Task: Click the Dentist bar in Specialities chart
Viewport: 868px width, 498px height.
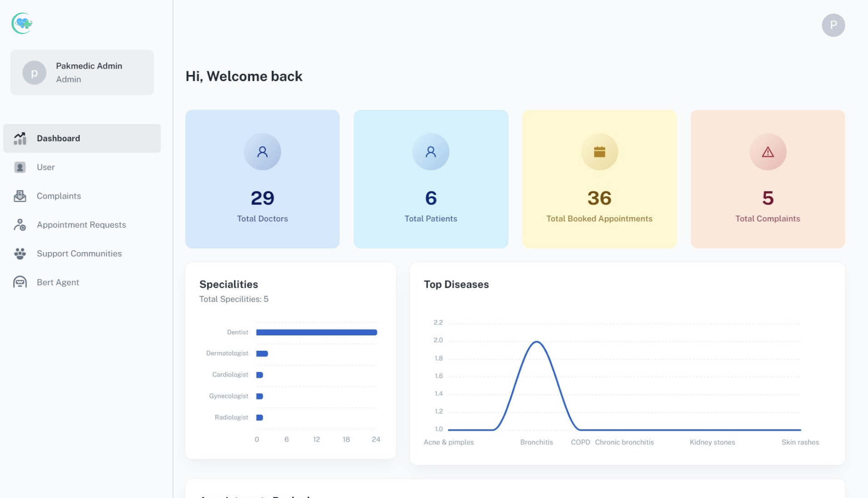Action: pyautogui.click(x=317, y=332)
